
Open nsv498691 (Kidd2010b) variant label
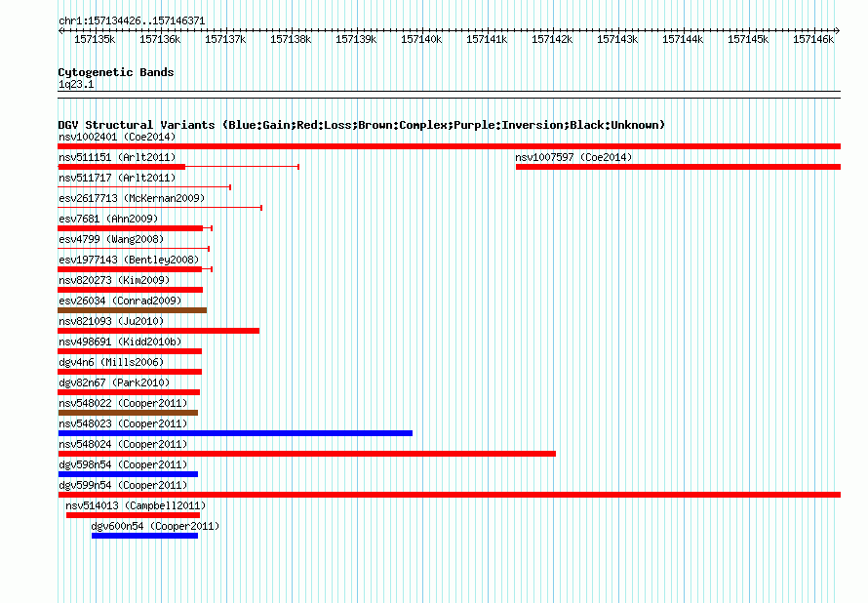point(120,342)
